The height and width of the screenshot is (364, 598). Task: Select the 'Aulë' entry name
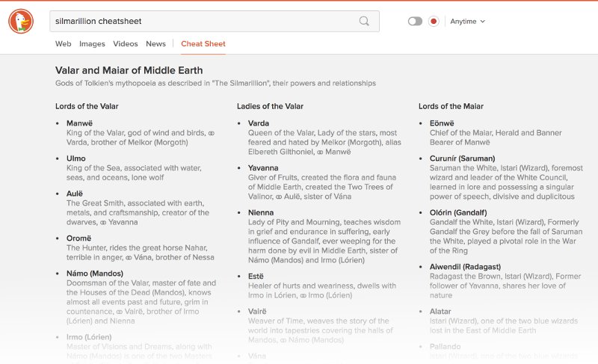pos(74,194)
